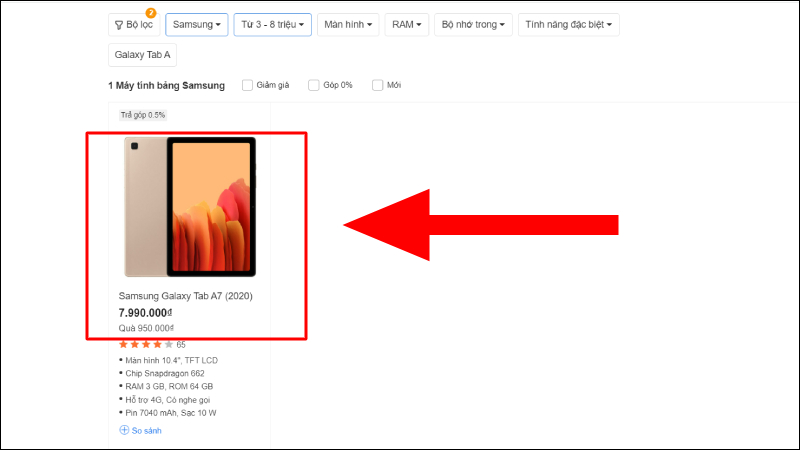Click the So sánh plus circle icon
The height and width of the screenshot is (450, 800).
[124, 430]
